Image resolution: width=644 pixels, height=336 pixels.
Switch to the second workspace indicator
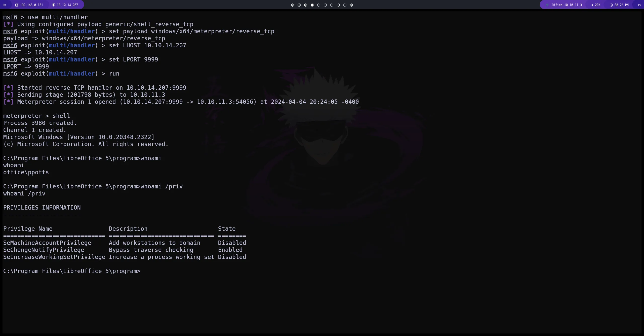[x=299, y=5]
